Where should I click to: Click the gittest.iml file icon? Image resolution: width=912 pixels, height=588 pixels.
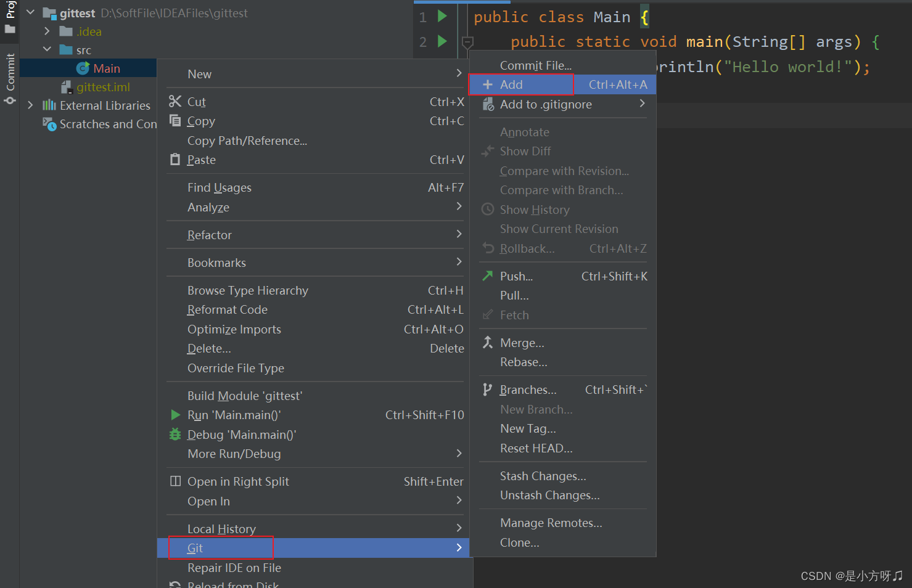tap(67, 87)
